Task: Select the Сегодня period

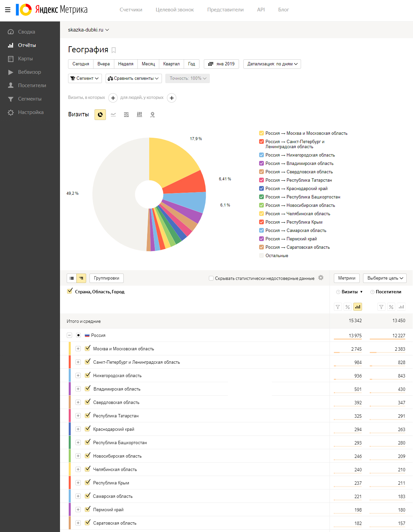Action: pos(81,64)
